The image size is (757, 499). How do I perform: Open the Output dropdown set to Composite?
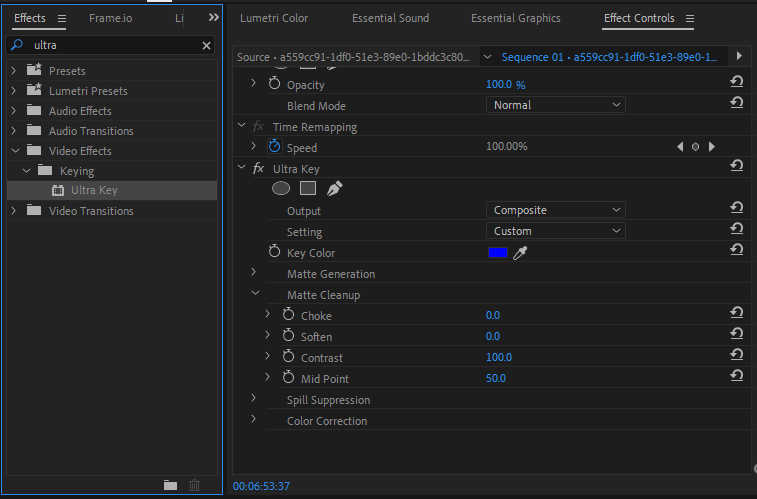point(556,210)
